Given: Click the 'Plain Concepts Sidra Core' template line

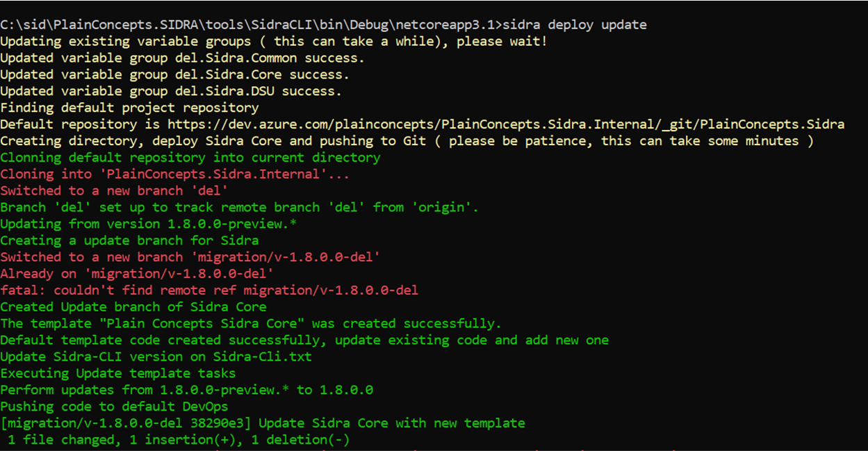Looking at the screenshot, I should coord(250,324).
